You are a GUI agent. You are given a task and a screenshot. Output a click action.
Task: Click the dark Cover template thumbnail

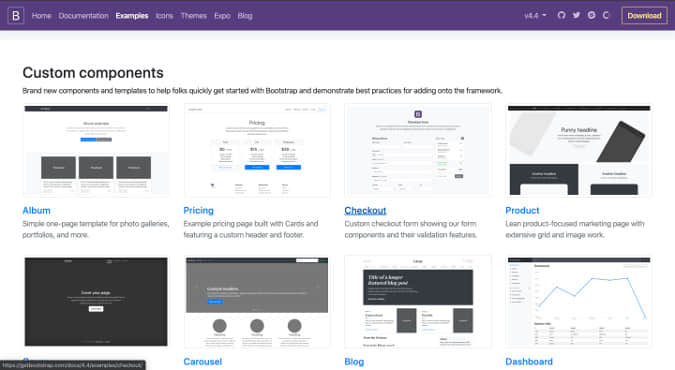point(96,302)
